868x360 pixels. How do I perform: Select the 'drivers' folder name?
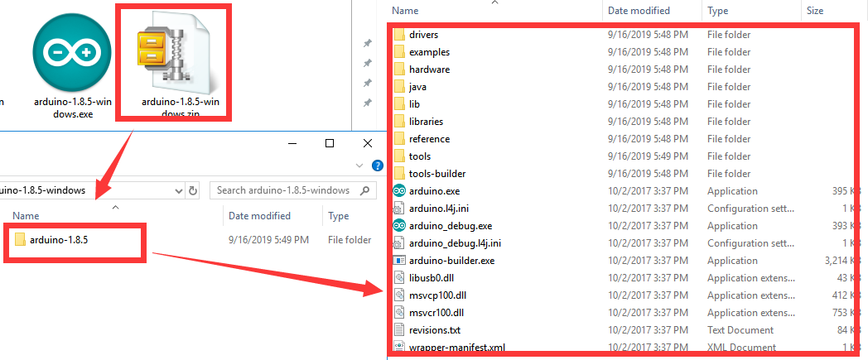[424, 35]
